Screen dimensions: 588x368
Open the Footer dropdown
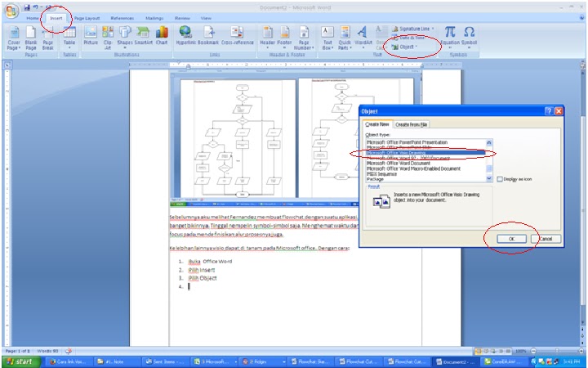pyautogui.click(x=284, y=38)
